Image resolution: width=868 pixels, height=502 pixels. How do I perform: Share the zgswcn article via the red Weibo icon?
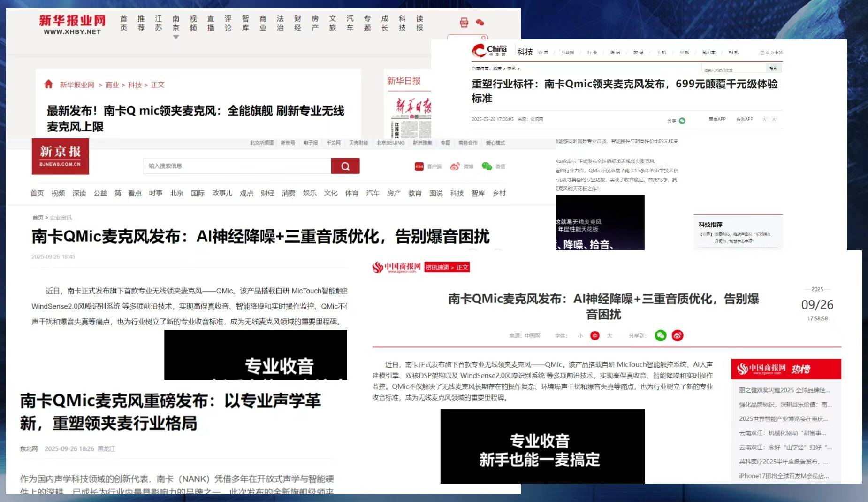(x=677, y=335)
